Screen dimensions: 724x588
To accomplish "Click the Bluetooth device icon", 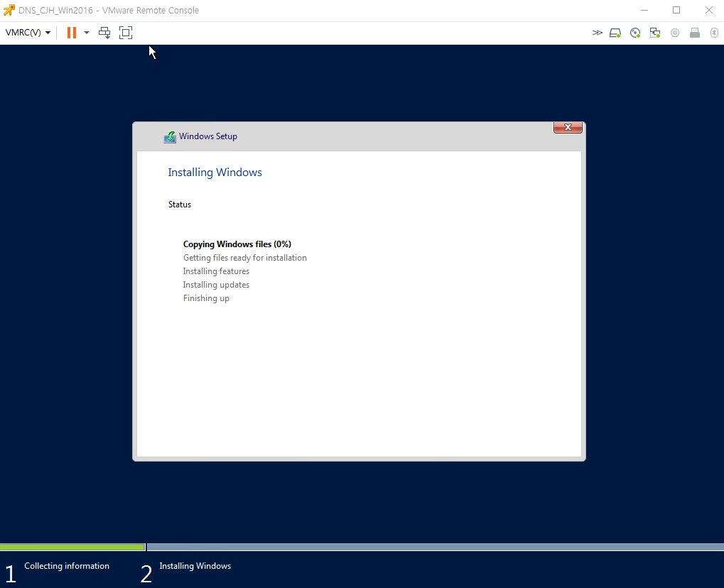I will (714, 33).
